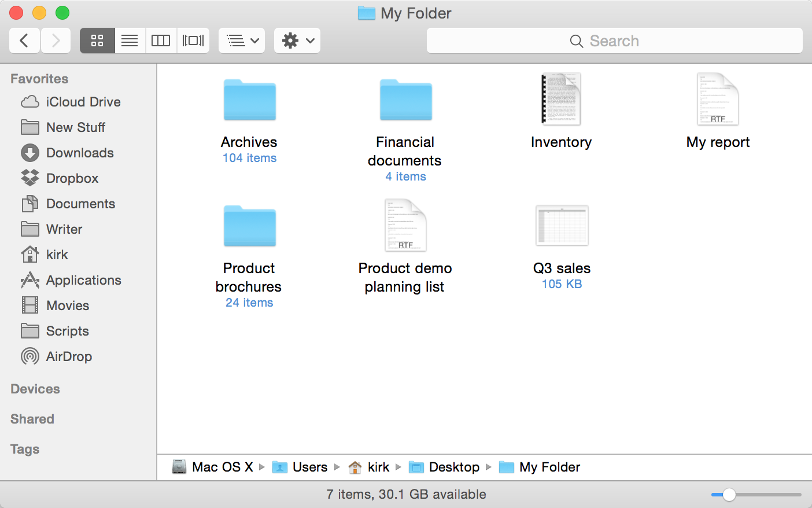Switch to column view
The width and height of the screenshot is (812, 508).
(x=161, y=41)
